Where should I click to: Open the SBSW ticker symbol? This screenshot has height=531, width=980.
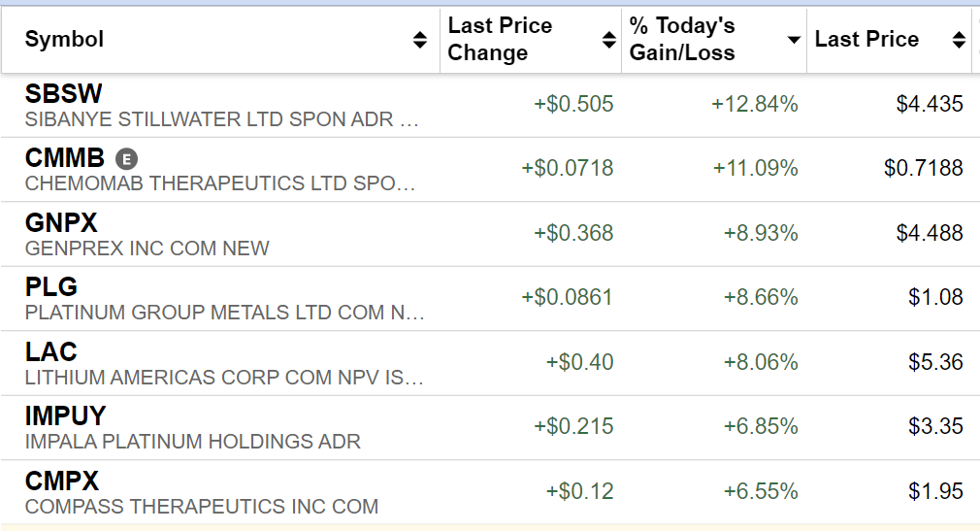[x=63, y=94]
